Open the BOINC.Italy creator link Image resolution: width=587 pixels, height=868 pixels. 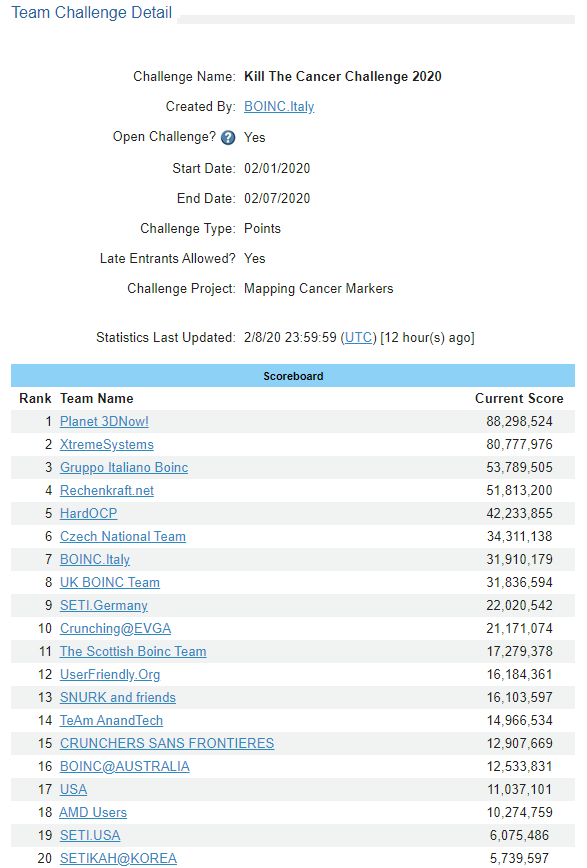point(279,106)
